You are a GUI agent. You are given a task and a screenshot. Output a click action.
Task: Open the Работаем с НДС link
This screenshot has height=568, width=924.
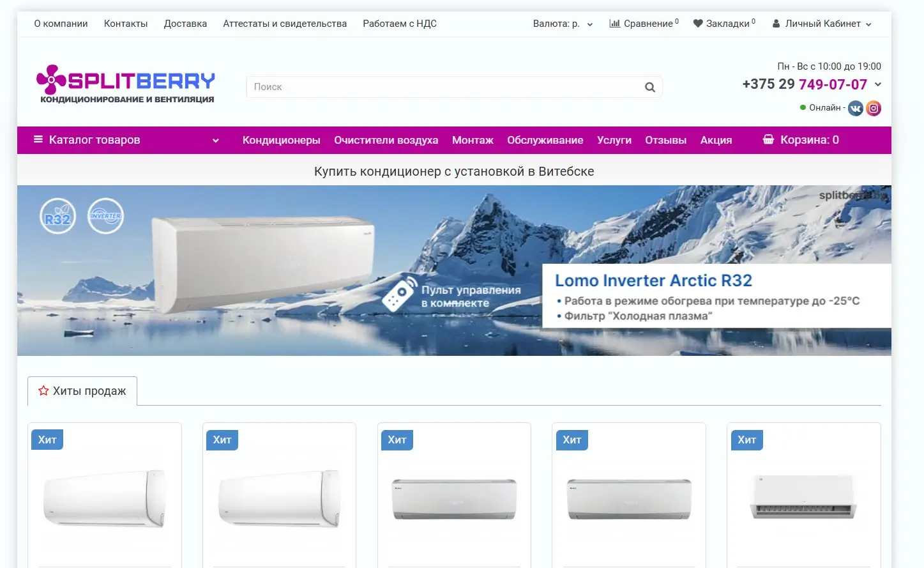(400, 24)
